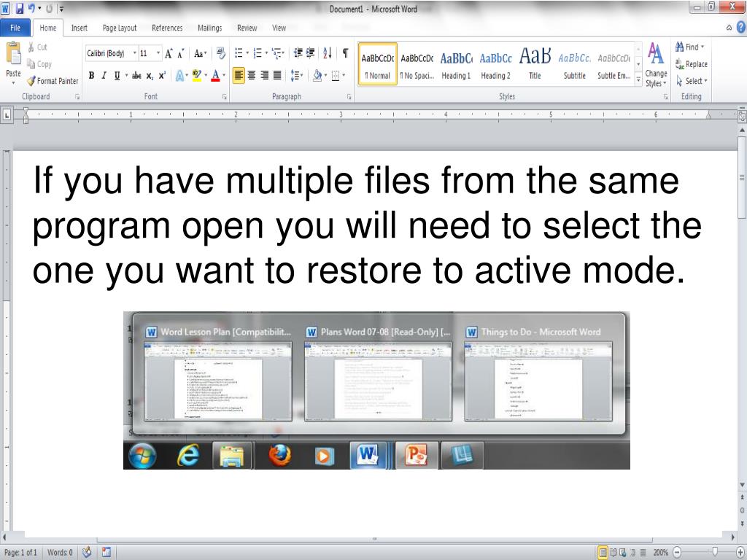Apply subscript formatting
The width and height of the screenshot is (747, 560).
(x=150, y=76)
